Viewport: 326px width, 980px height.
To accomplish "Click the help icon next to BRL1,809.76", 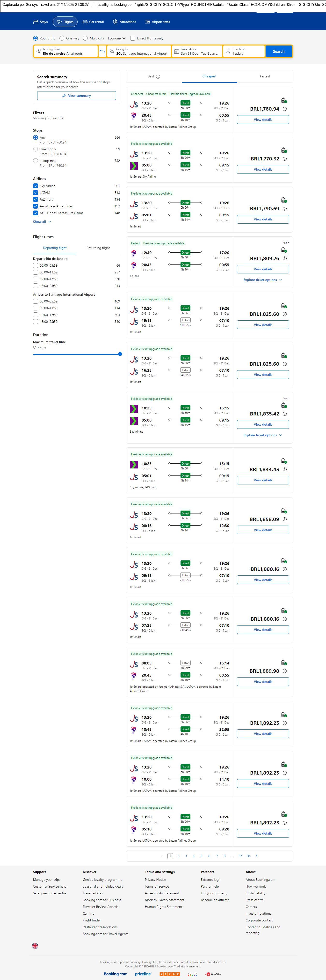I will click(x=285, y=259).
